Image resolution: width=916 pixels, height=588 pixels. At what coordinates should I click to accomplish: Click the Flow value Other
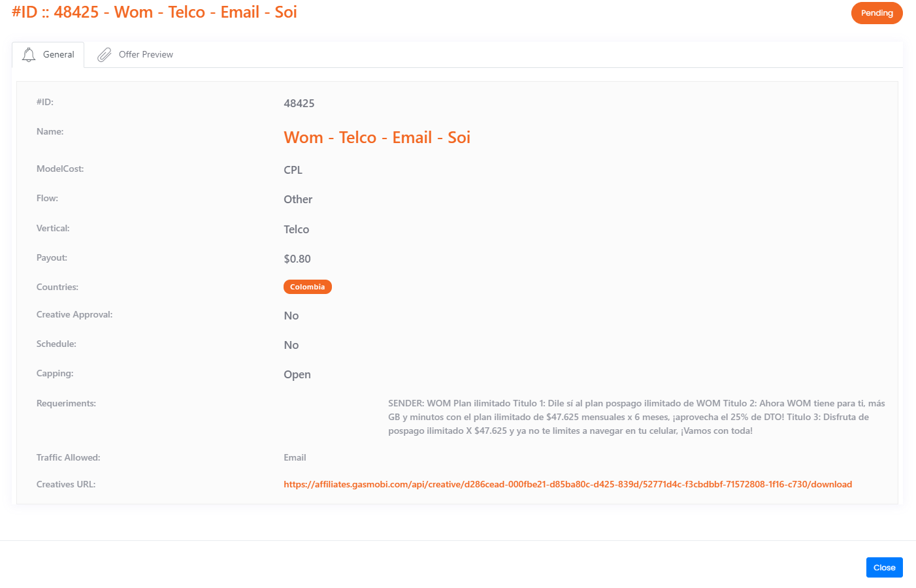(298, 199)
